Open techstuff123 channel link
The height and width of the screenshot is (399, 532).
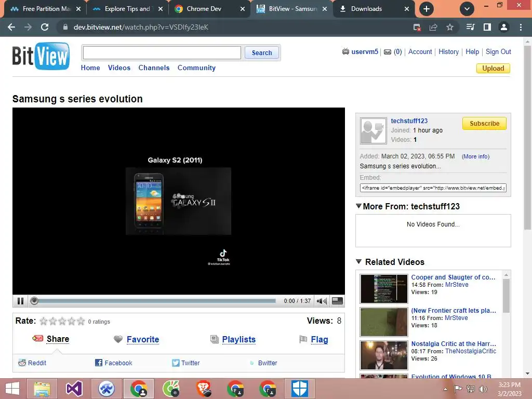(409, 121)
